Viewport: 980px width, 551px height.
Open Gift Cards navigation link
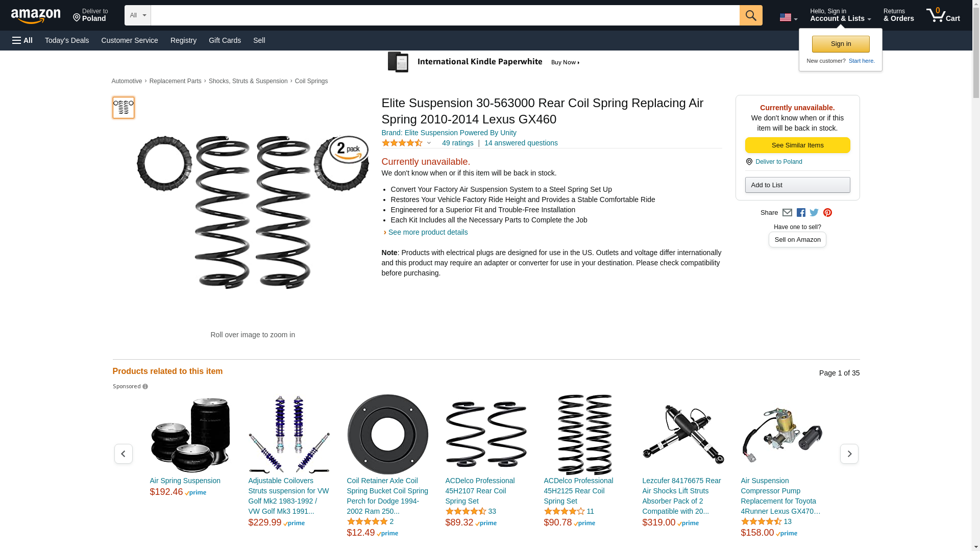click(225, 40)
